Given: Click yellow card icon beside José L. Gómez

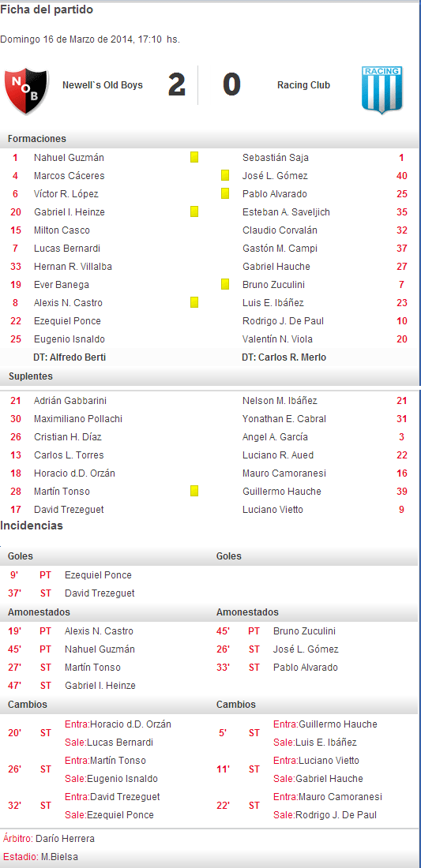Looking at the screenshot, I should pyautogui.click(x=225, y=175).
